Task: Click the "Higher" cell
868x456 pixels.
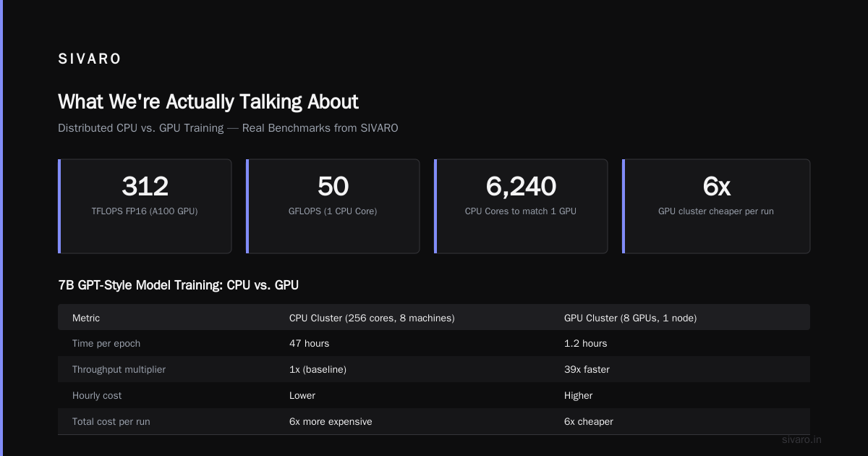Action: point(579,396)
